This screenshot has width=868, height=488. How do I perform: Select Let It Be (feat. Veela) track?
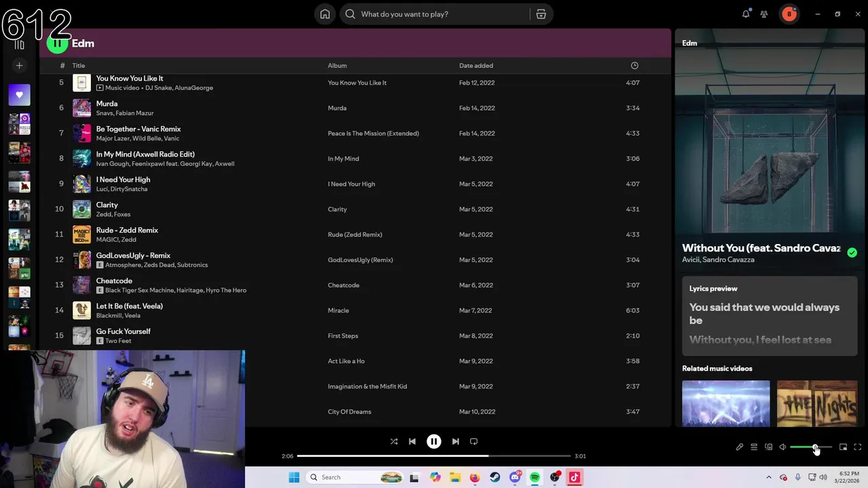pyautogui.click(x=130, y=306)
